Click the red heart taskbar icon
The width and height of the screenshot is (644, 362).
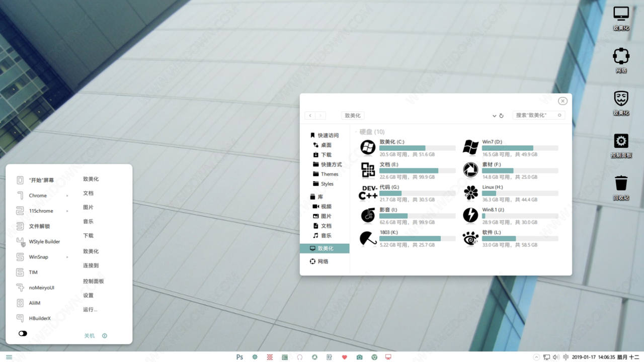tap(344, 357)
